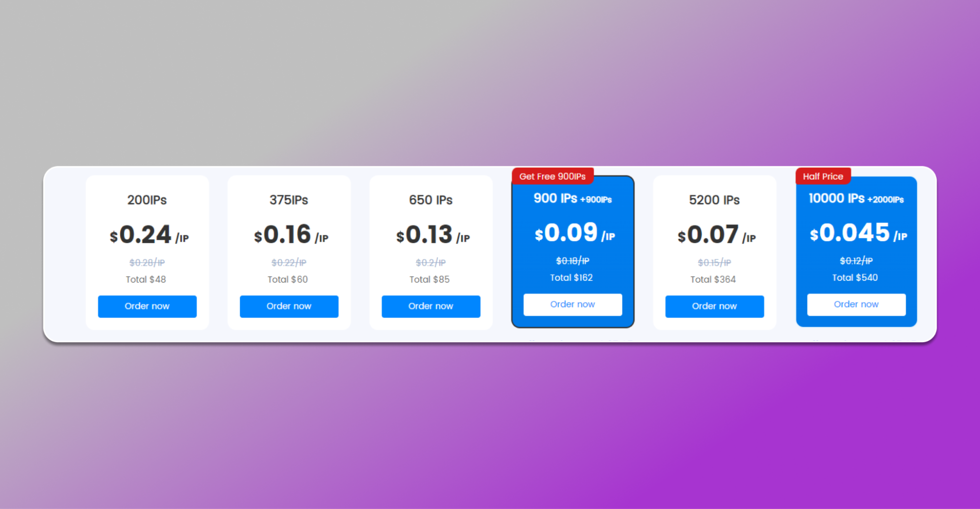Order the 5200 IPs plan
The image size is (980, 509).
point(714,306)
